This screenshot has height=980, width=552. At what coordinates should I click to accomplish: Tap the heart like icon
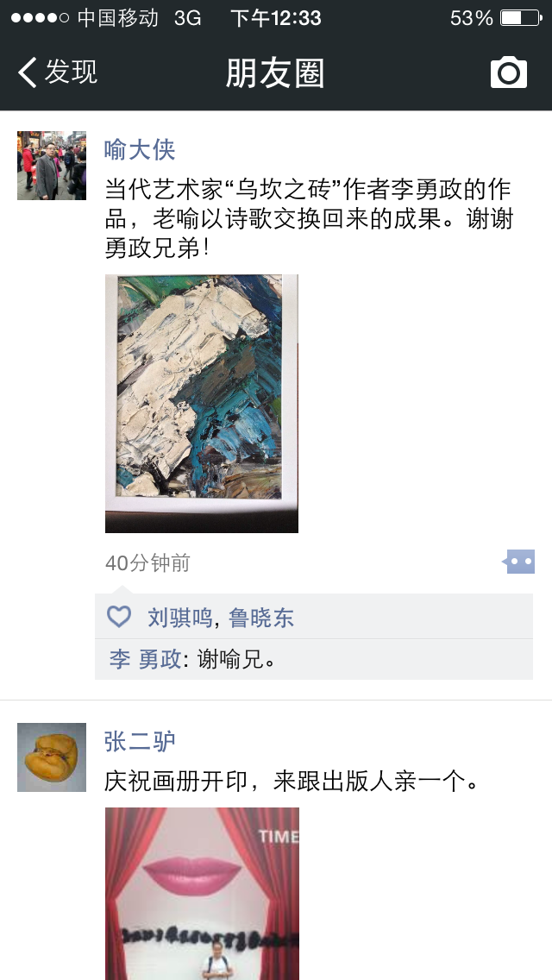point(119,617)
